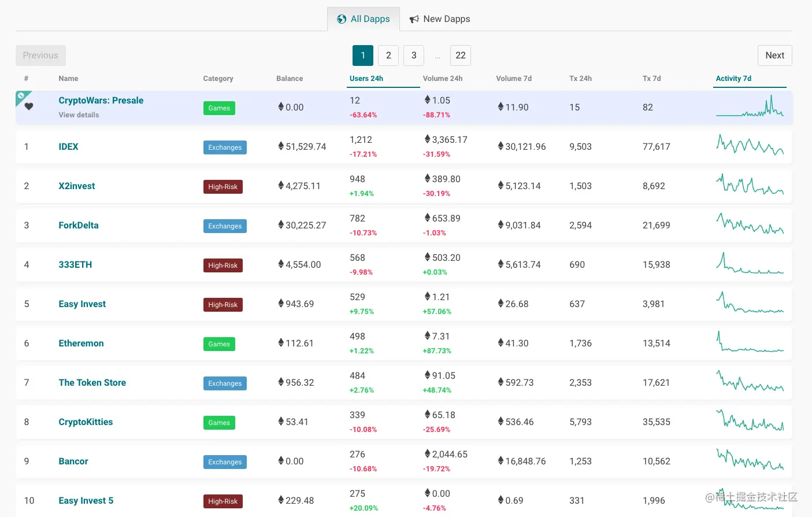This screenshot has width=812, height=517.
Task: Click the High-Risk tag on X2invest row
Action: click(x=223, y=187)
